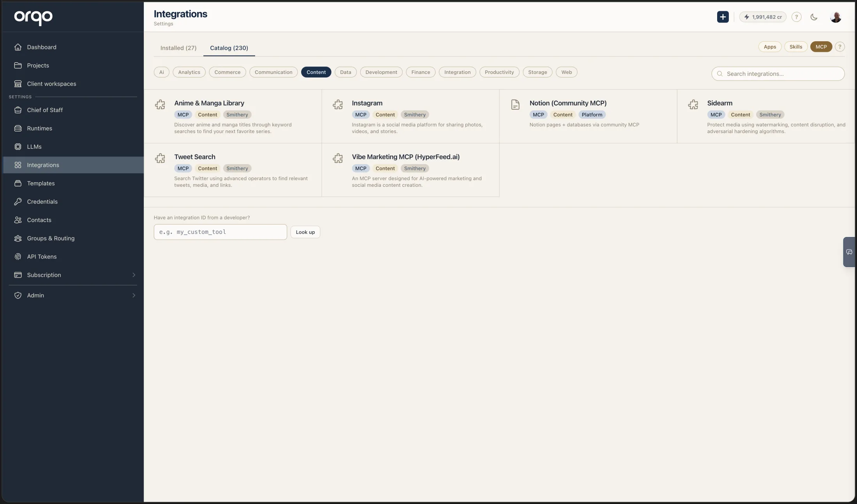Screen dimensions: 857x504
Task: Select the Storage category chip
Action: (x=538, y=72)
